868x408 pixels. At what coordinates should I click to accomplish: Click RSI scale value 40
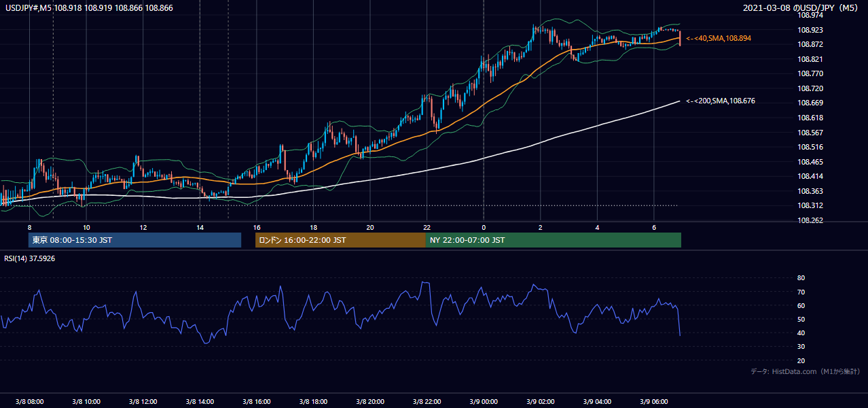801,333
